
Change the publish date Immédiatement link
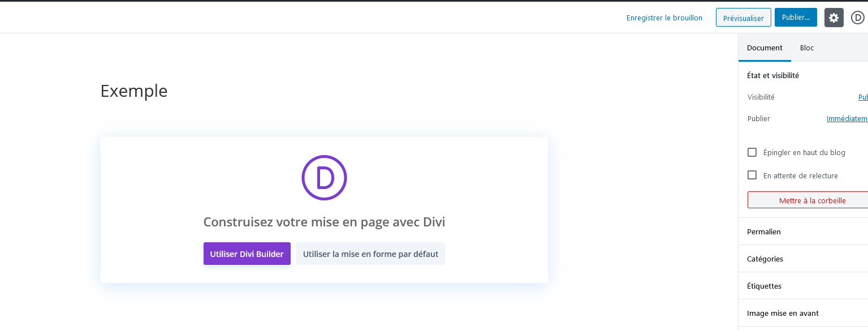click(847, 119)
